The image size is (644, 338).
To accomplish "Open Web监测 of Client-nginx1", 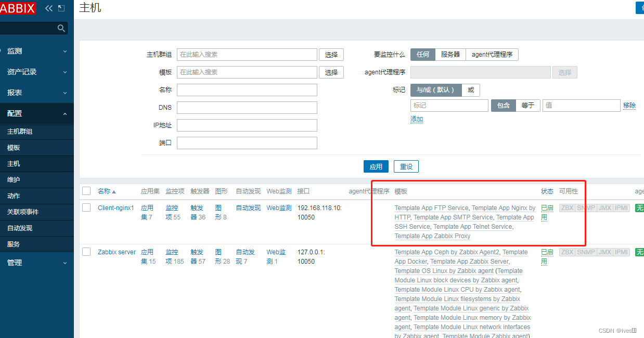I will coord(279,208).
